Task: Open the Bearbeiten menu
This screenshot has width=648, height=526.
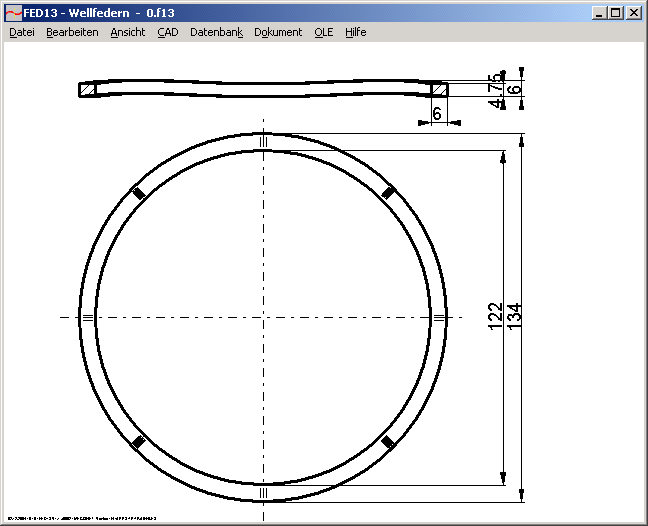Action: [x=72, y=32]
